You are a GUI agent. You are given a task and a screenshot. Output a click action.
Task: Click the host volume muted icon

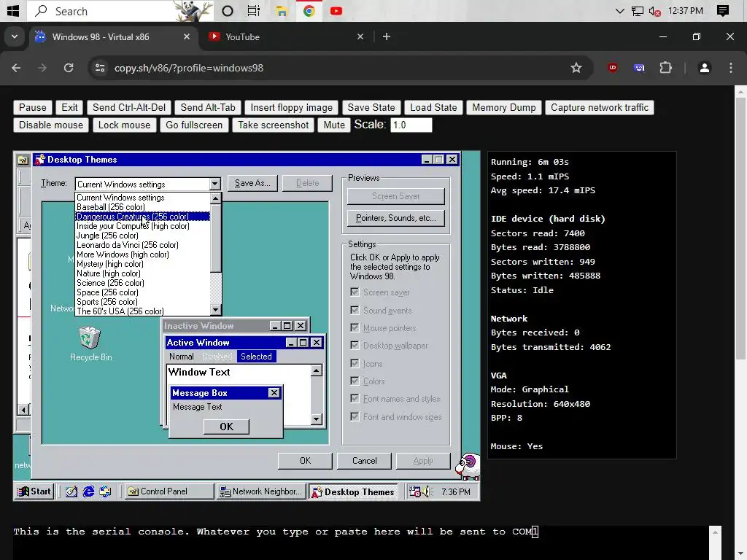click(x=654, y=11)
